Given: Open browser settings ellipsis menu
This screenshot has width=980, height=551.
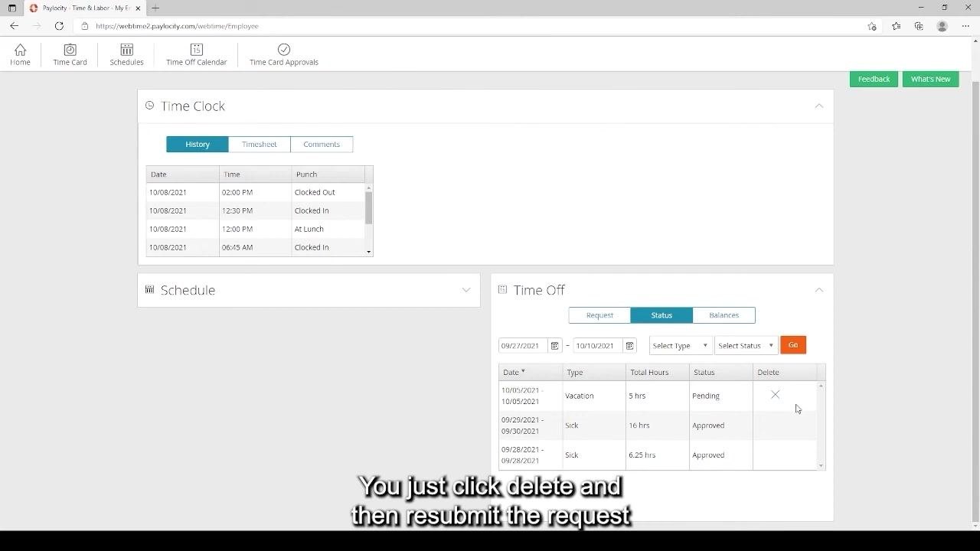Looking at the screenshot, I should (965, 26).
